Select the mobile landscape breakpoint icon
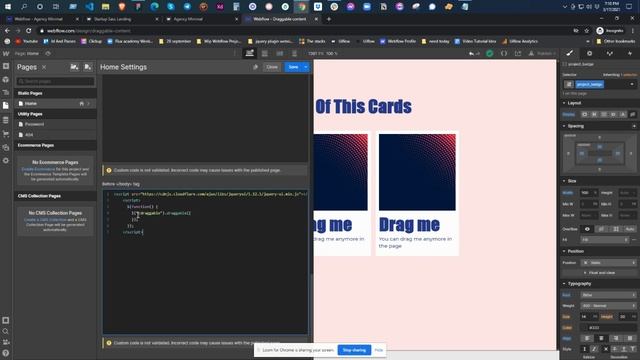This screenshot has width=640, height=360. pyautogui.click(x=280, y=53)
